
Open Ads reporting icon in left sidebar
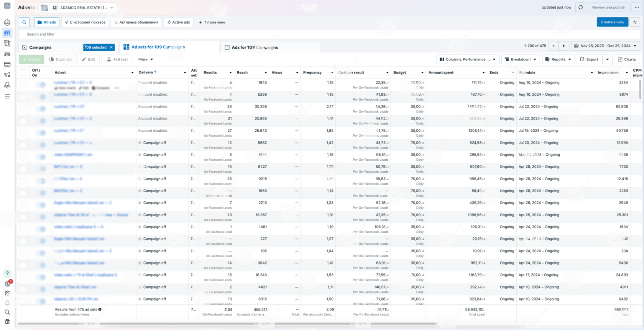tap(7, 44)
